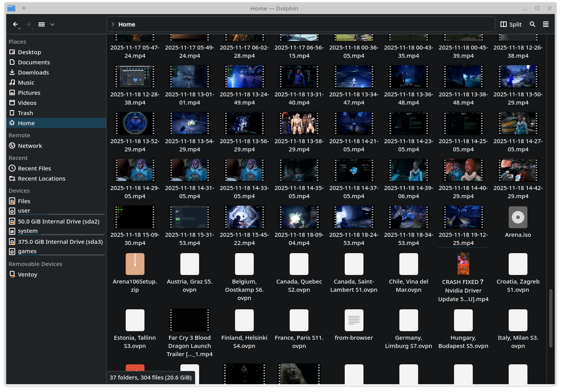
Task: Select Austria, Graz S5.ovpn file
Action: [x=190, y=273]
